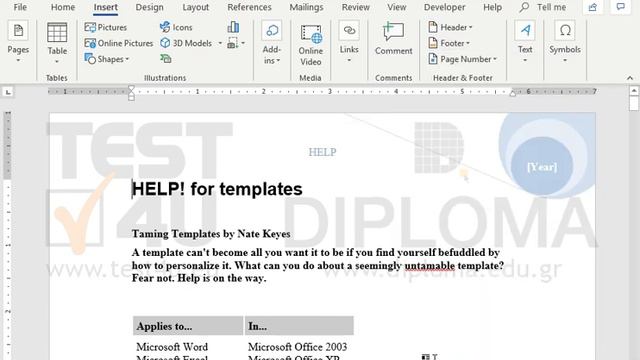Open the Text group options
640x360 pixels.
click(x=525, y=42)
